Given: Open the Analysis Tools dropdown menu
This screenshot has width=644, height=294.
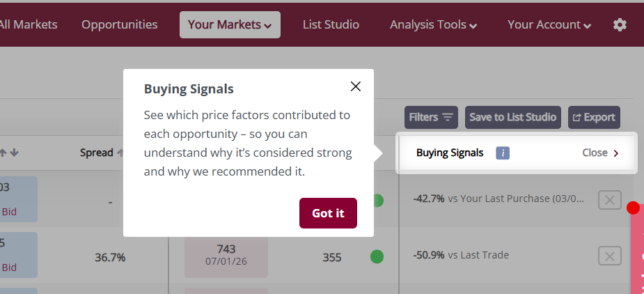Looking at the screenshot, I should tap(433, 24).
